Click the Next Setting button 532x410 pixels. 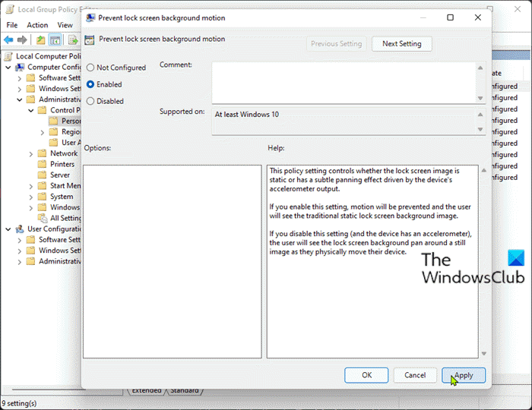point(402,44)
